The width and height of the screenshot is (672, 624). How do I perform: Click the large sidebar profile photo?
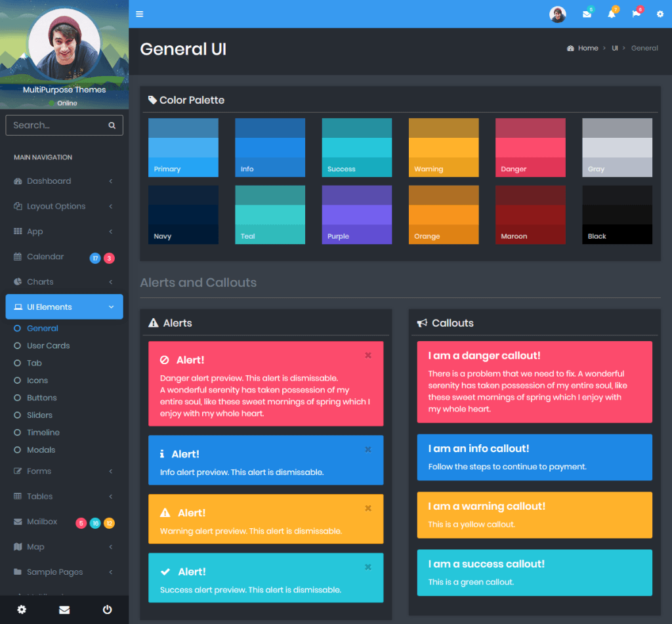[64, 43]
